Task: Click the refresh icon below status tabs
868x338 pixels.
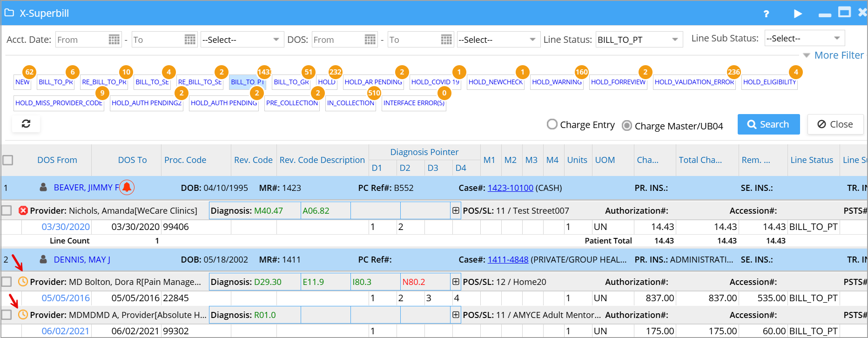Action: click(x=26, y=124)
